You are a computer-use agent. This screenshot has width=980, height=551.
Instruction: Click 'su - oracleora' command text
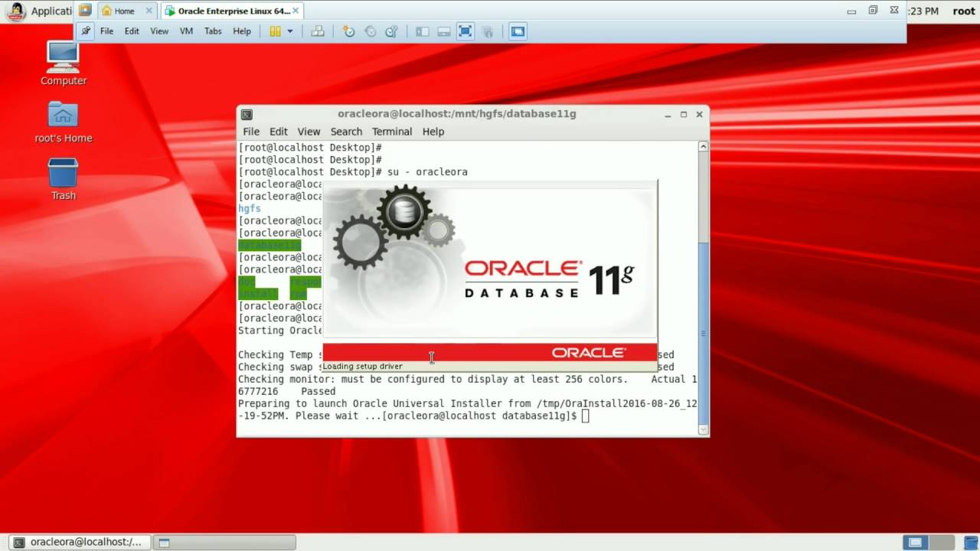427,171
